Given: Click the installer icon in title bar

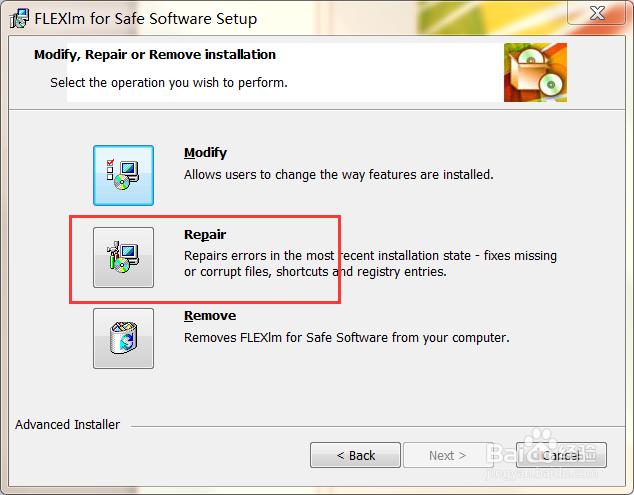Looking at the screenshot, I should [19, 19].
